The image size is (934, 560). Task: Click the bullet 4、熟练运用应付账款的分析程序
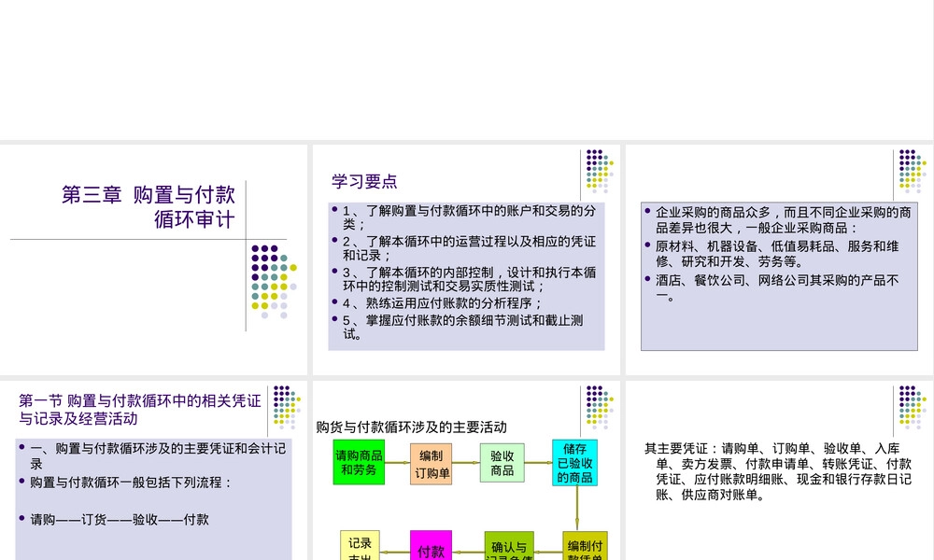[x=438, y=303]
